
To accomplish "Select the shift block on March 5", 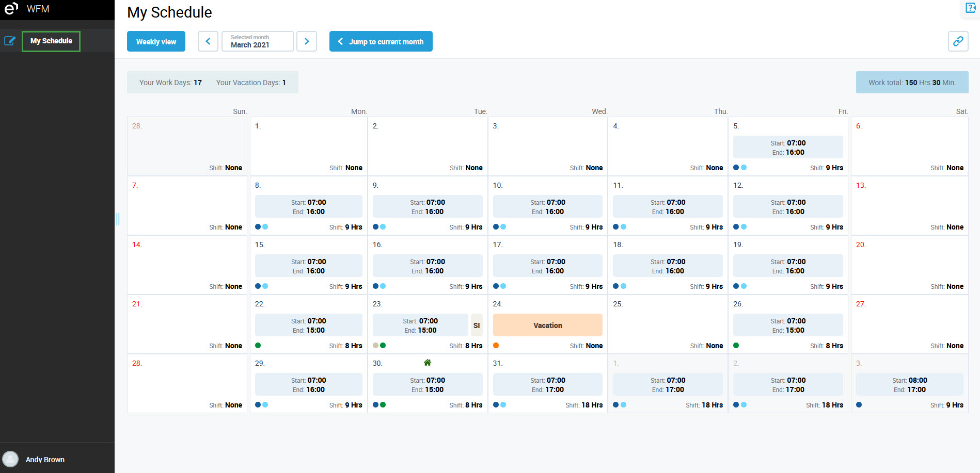I will pos(787,148).
